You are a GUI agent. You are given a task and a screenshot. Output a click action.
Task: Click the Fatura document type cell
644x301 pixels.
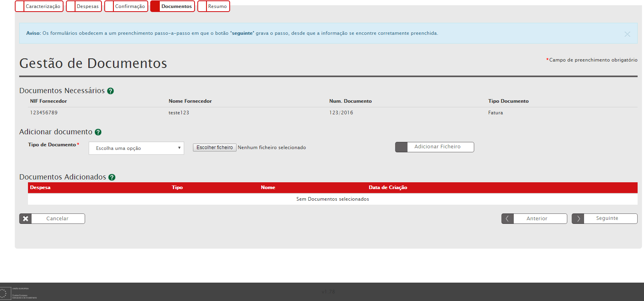pyautogui.click(x=495, y=113)
